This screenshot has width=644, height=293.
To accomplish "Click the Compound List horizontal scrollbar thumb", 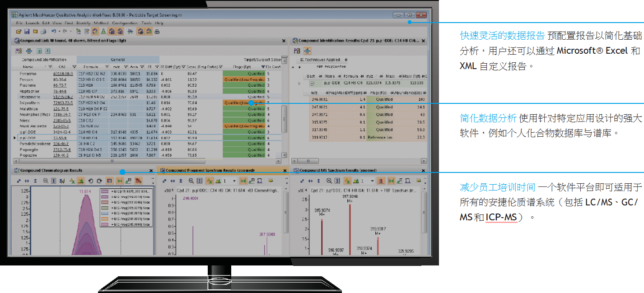I will 112,161.
